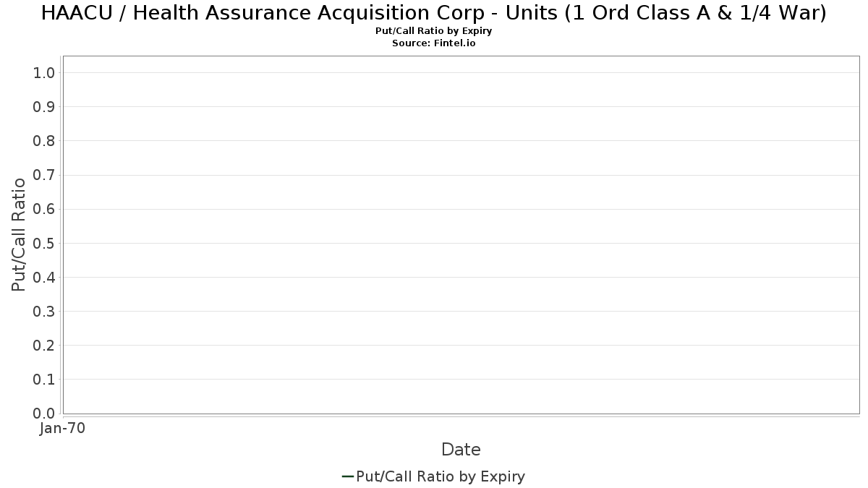Click the legend line color marker
The height and width of the screenshot is (488, 868).
[x=347, y=476]
